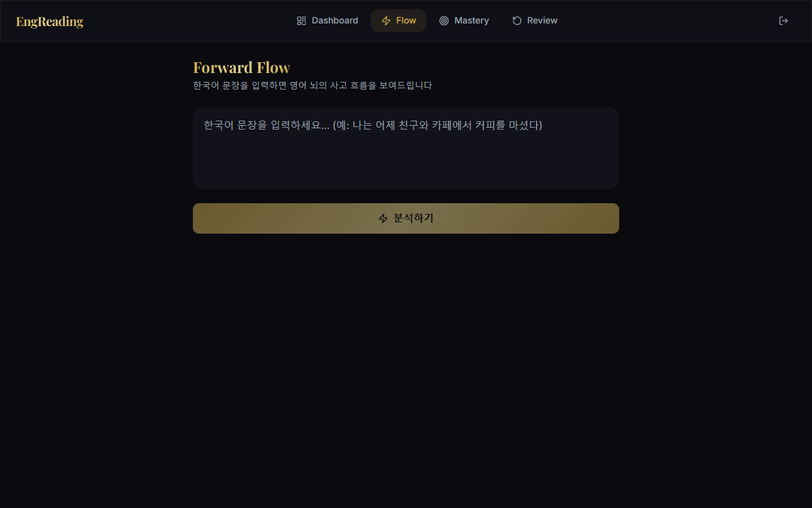Click the Korean sentence input area
This screenshot has width=812, height=508.
click(x=406, y=148)
